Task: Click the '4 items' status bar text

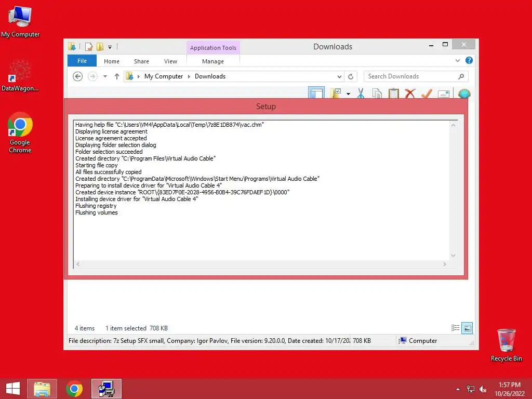Action: (x=85, y=328)
